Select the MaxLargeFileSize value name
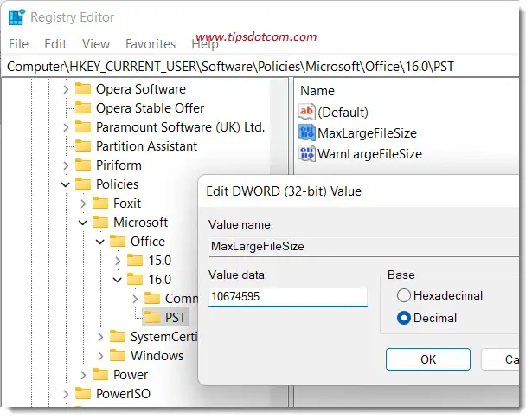Viewport: 532px width, 420px height. [367, 133]
